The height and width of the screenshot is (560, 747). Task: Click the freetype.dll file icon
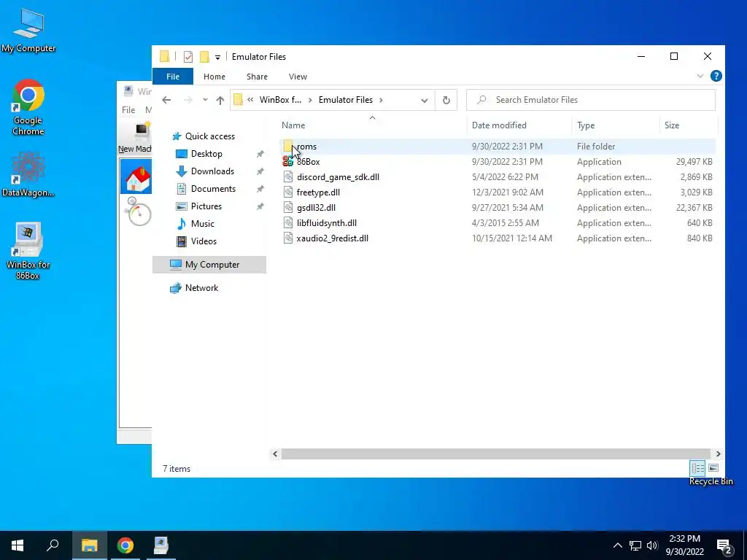pyautogui.click(x=287, y=192)
